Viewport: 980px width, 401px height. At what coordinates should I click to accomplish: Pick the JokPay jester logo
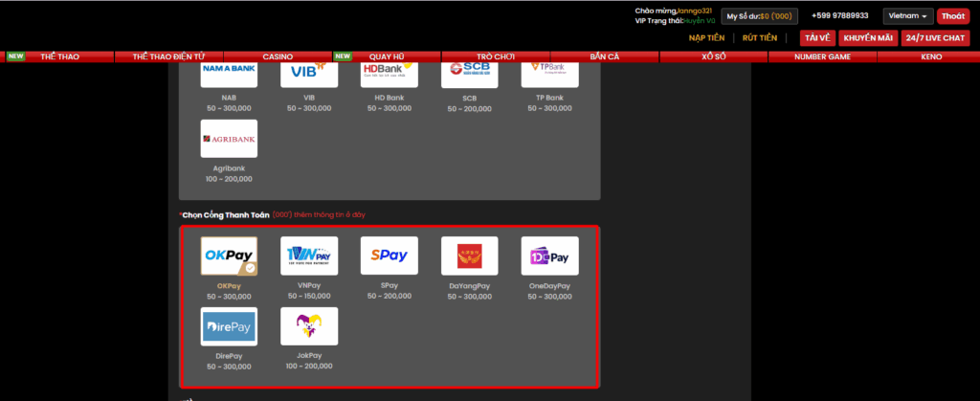[x=309, y=326]
